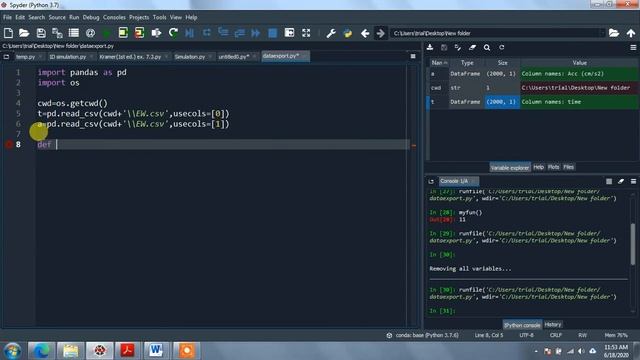Image resolution: width=640 pixels, height=360 pixels.
Task: Create a new file with toolbar icon
Action: click(x=8, y=33)
